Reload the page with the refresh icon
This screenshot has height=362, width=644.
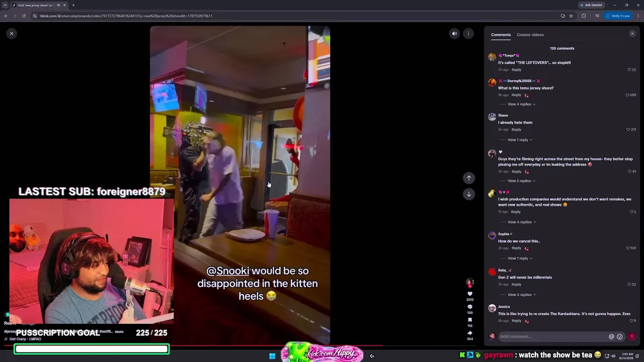click(x=24, y=16)
